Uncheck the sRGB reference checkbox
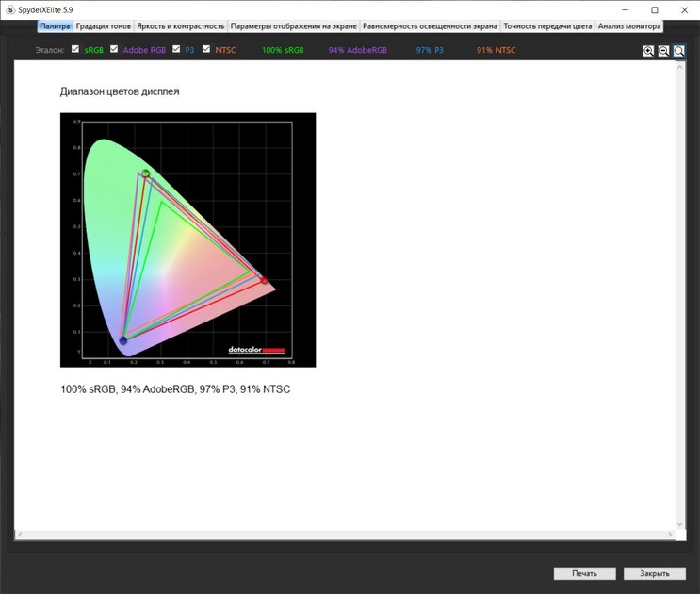700x594 pixels. point(75,49)
